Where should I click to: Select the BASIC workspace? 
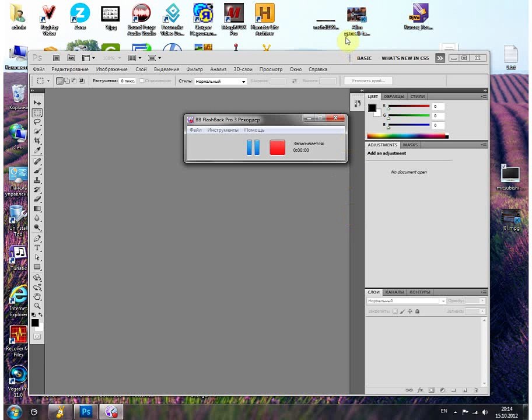point(364,58)
